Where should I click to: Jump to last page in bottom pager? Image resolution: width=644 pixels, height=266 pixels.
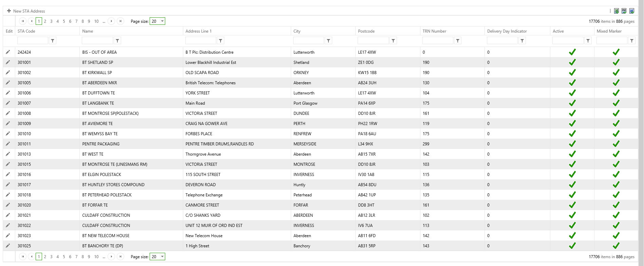click(x=120, y=256)
